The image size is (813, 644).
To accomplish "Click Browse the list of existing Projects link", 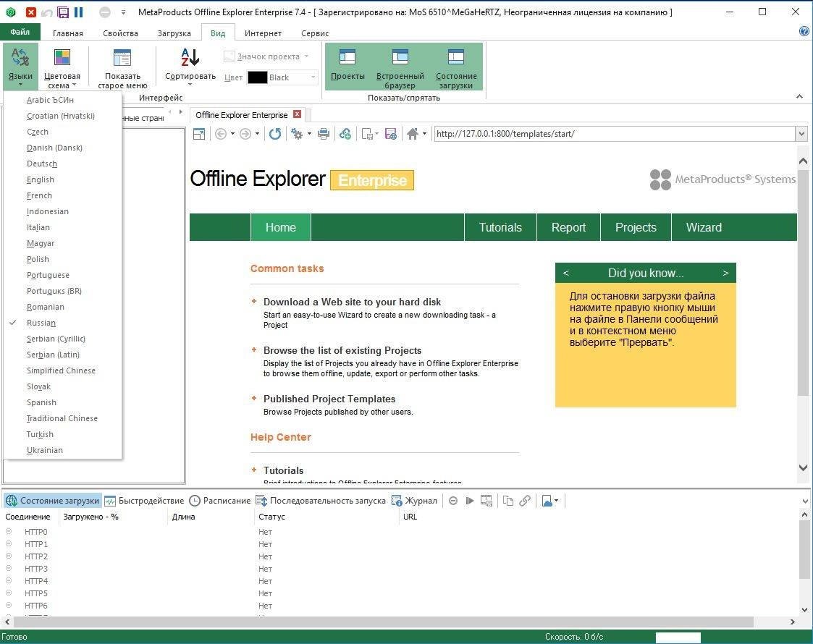I will pos(342,351).
